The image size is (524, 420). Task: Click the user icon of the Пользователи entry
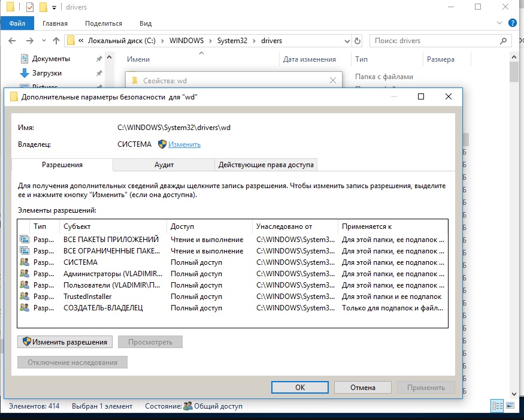(25, 285)
